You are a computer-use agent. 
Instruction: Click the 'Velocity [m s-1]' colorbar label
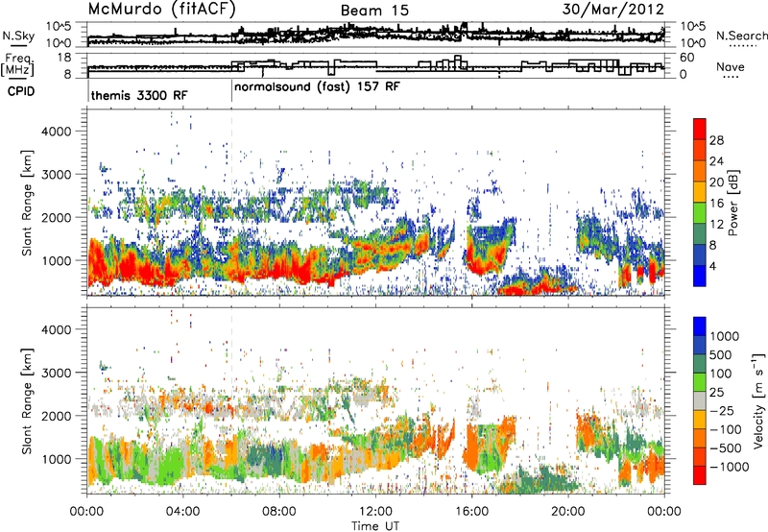coord(758,400)
